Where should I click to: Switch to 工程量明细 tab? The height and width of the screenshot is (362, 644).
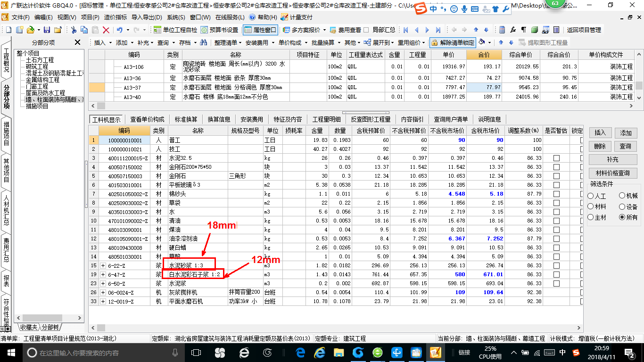point(326,119)
